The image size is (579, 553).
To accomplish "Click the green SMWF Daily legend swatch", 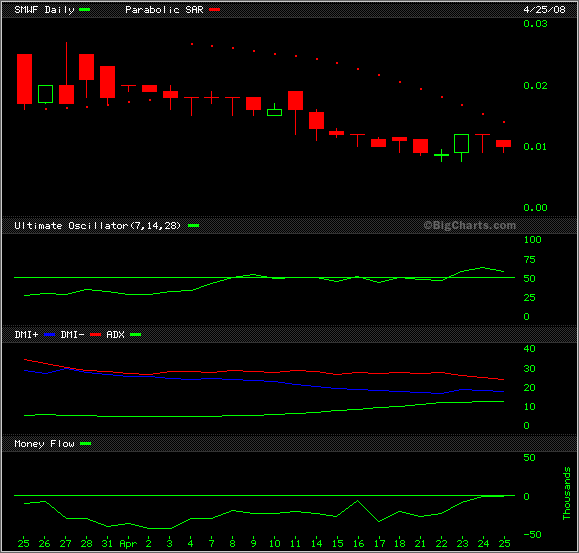I will tap(85, 10).
